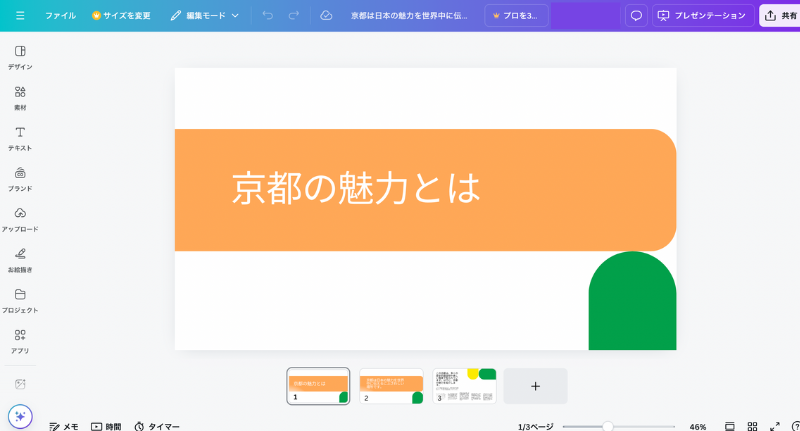
Task: Open メモ notes
Action: click(x=64, y=426)
